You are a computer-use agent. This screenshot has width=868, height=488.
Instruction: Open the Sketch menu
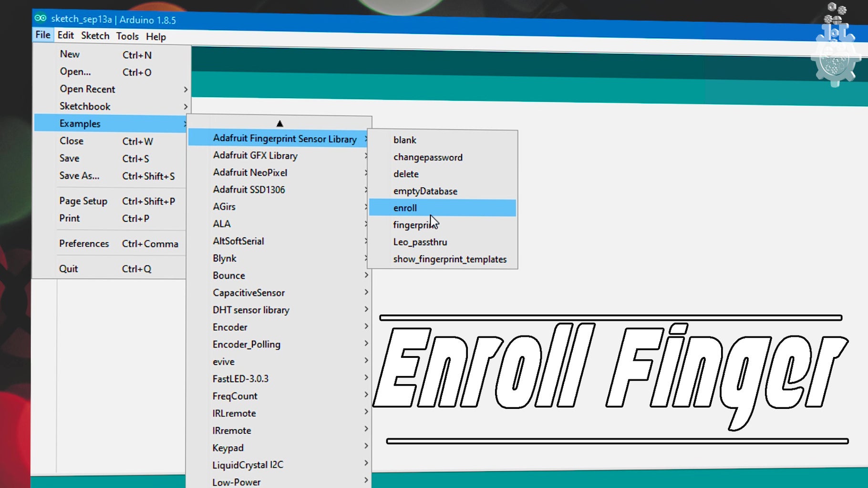click(x=95, y=36)
